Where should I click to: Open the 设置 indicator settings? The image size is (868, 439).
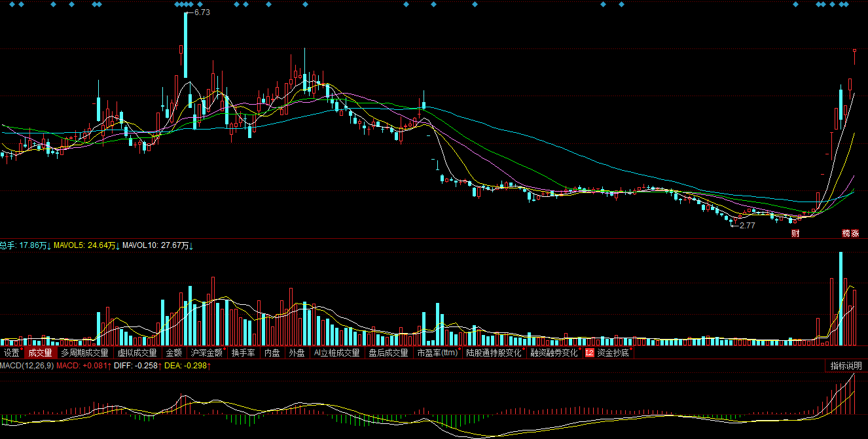(x=12, y=353)
